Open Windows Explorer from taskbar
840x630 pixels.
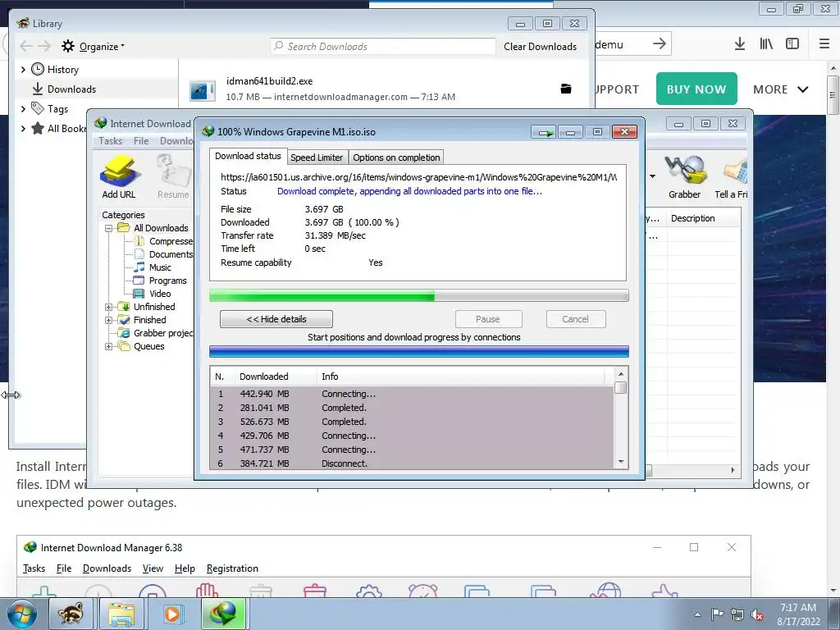pos(121,614)
